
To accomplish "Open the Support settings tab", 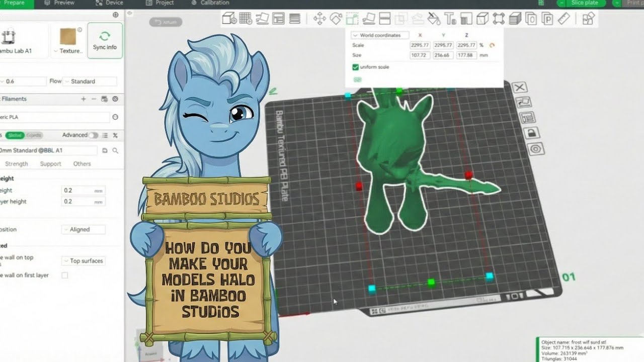I will (x=50, y=164).
